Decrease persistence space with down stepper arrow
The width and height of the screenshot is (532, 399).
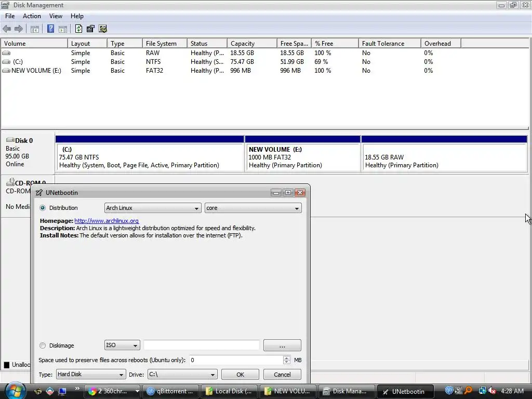[287, 362]
